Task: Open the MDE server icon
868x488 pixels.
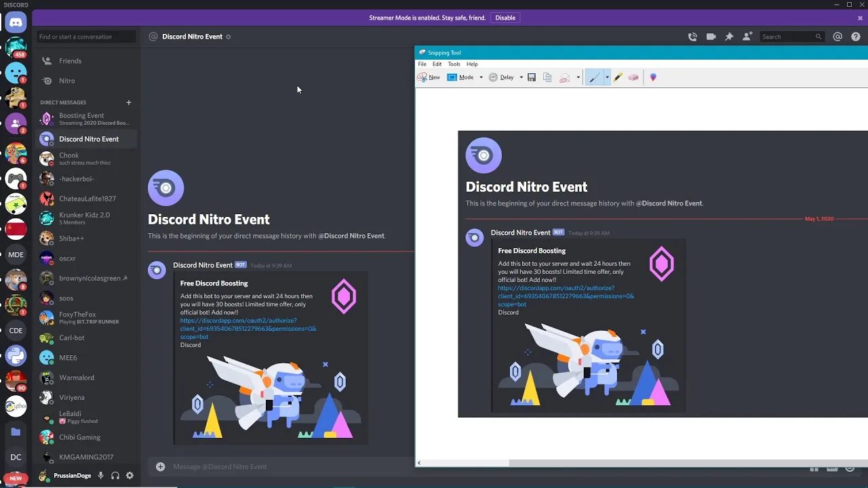Action: pyautogui.click(x=16, y=255)
